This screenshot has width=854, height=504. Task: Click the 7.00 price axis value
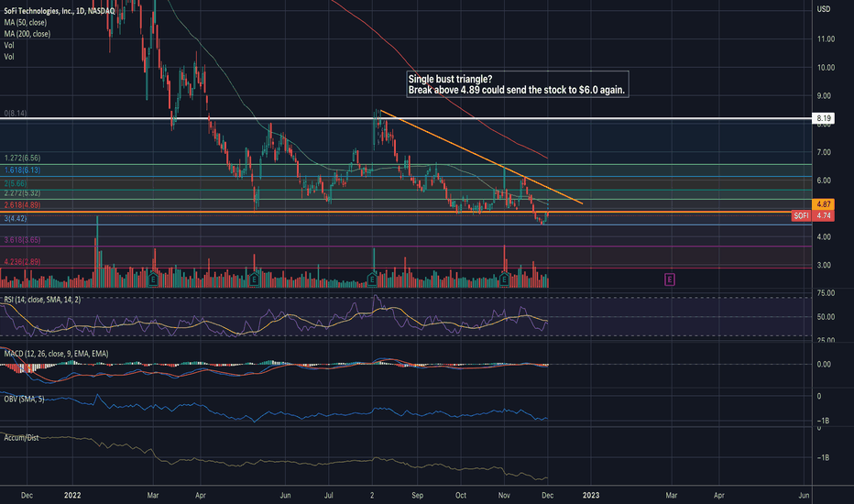[x=824, y=152]
